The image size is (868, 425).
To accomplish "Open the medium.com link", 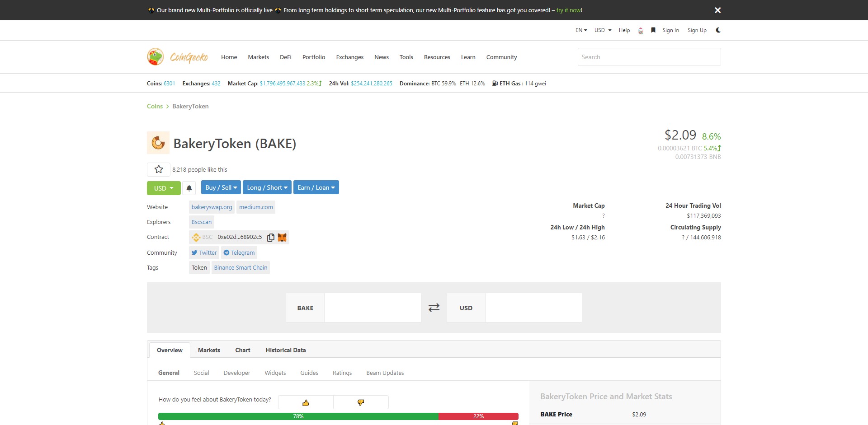I will 256,207.
